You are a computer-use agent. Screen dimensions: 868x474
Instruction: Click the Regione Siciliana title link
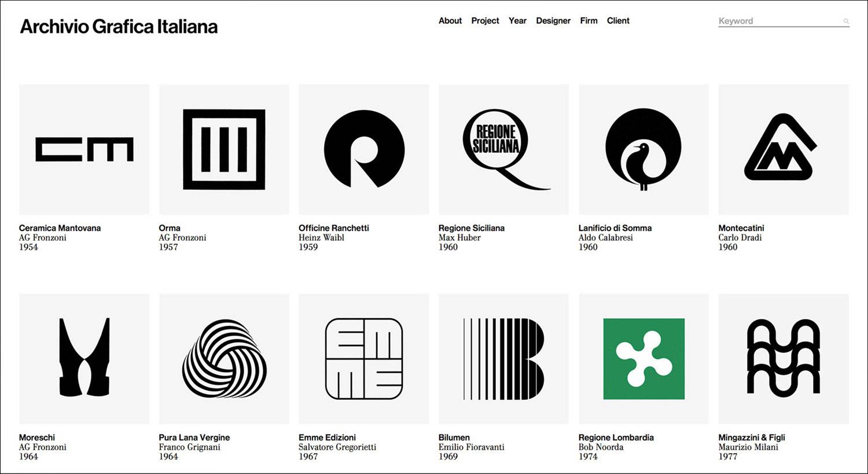472,228
